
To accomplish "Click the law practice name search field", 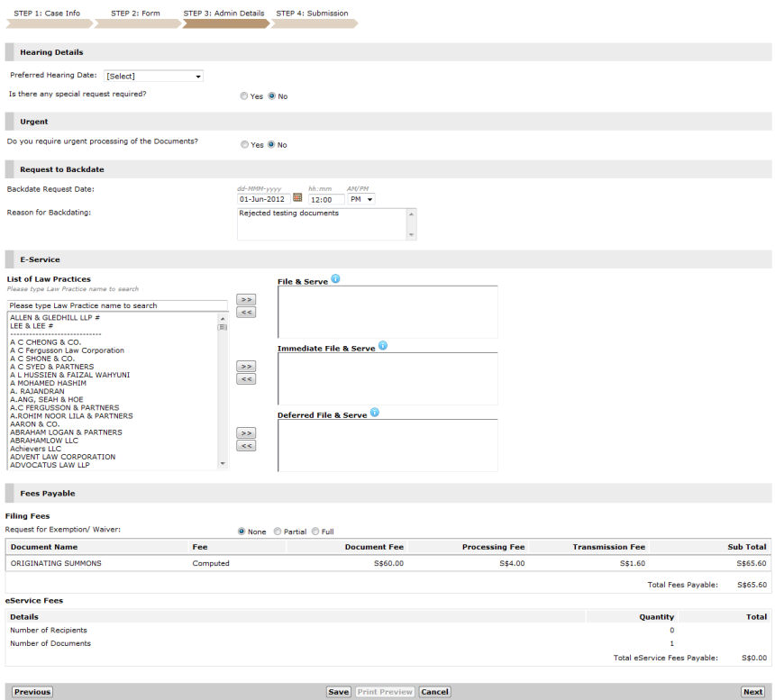I will [x=117, y=305].
